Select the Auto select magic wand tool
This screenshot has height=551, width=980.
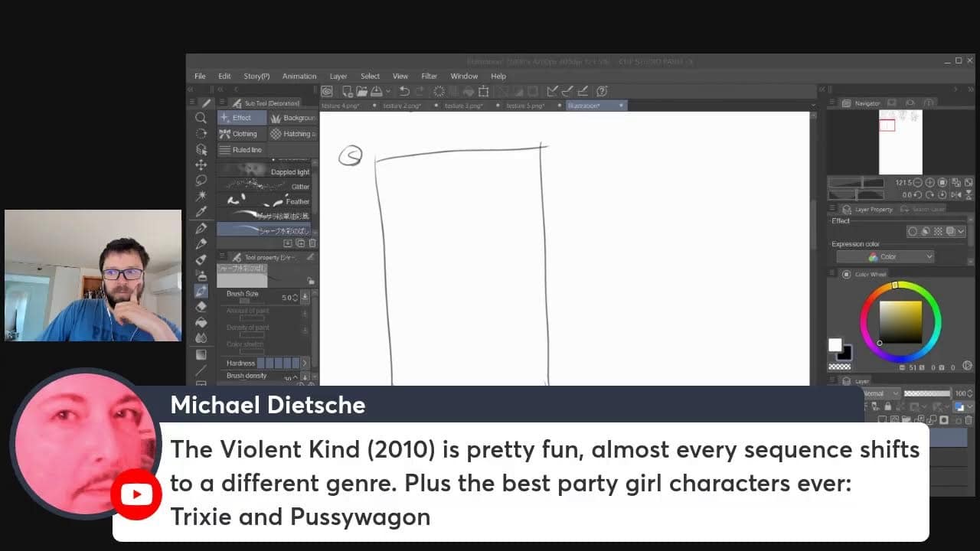click(201, 196)
